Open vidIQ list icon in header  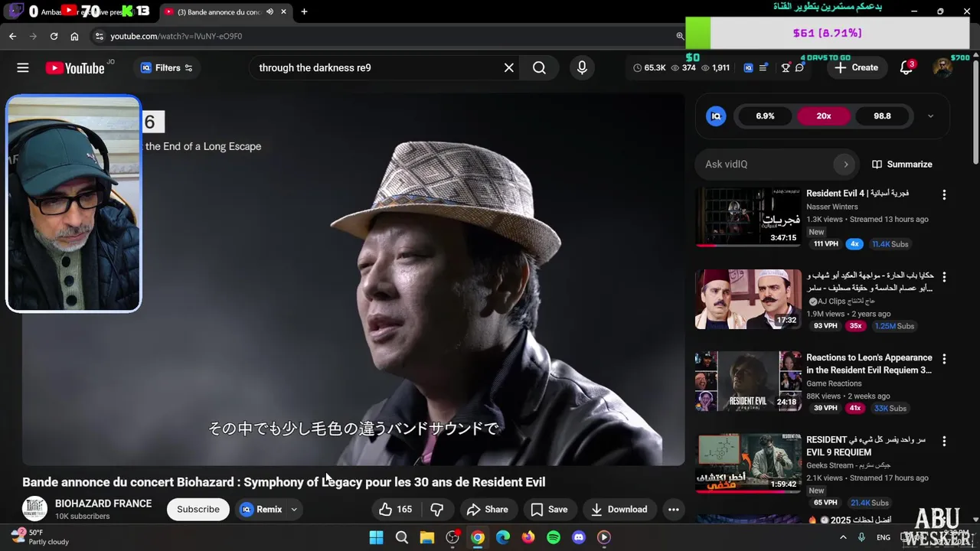pos(763,68)
